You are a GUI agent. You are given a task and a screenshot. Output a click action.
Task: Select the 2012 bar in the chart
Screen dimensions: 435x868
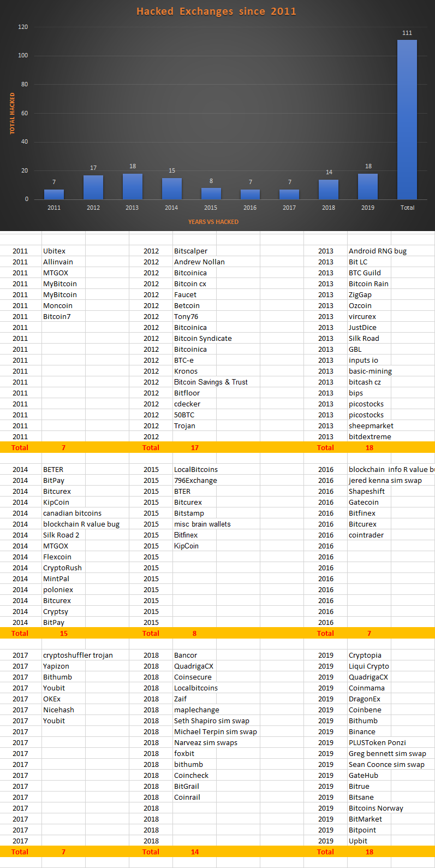[93, 187]
